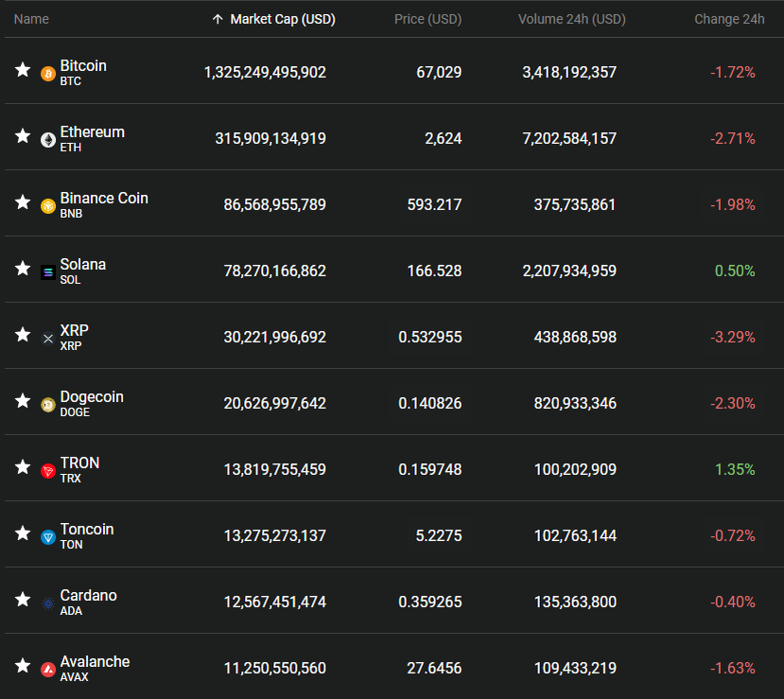784x699 pixels.
Task: Click the Solana logo icon
Action: coord(48,272)
